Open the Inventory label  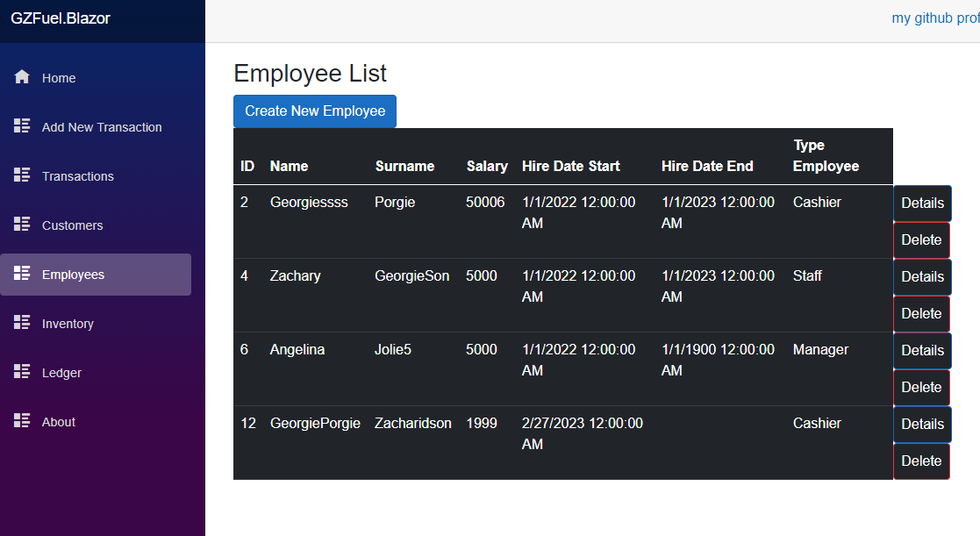[x=68, y=324]
